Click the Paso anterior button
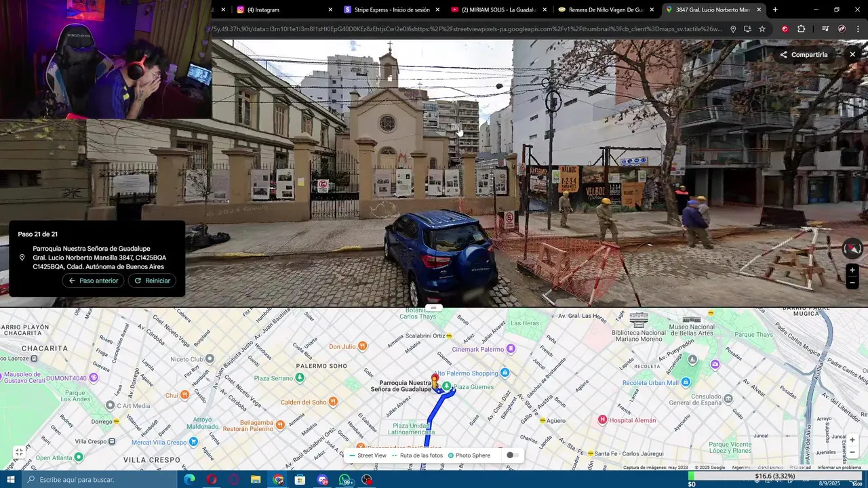Image resolution: width=868 pixels, height=488 pixels. point(94,281)
